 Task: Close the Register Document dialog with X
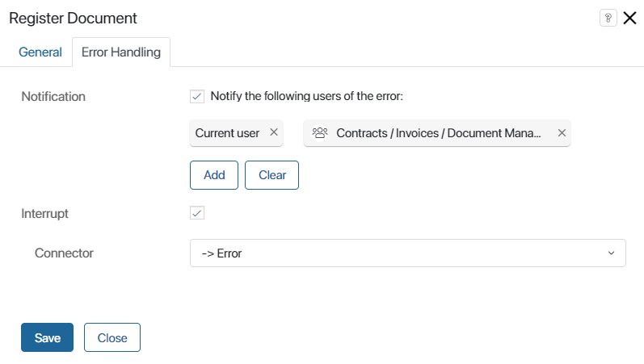click(x=629, y=18)
